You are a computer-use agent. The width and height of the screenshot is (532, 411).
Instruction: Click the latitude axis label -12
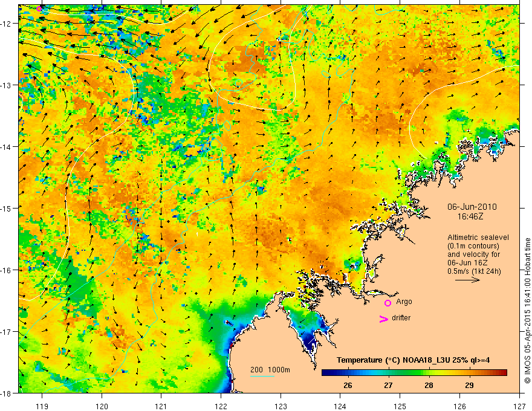(7, 24)
